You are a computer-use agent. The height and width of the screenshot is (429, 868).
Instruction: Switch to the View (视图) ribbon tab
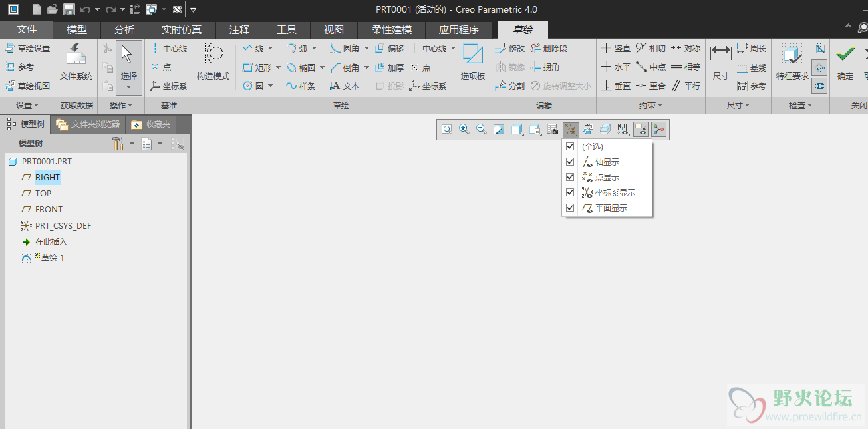tap(333, 29)
